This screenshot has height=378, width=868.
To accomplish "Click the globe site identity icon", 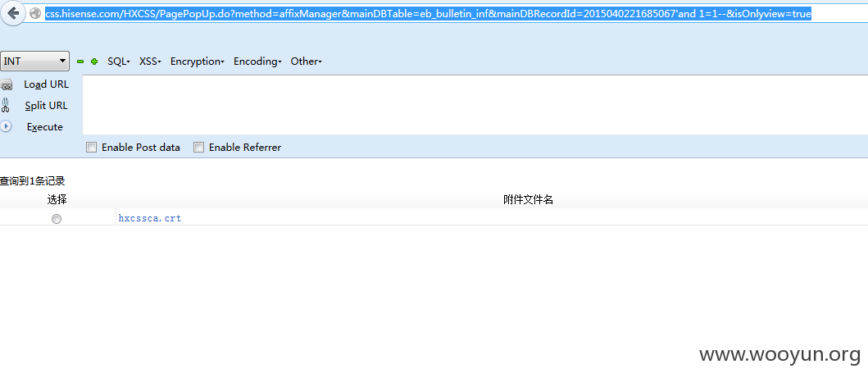I will click(x=35, y=13).
